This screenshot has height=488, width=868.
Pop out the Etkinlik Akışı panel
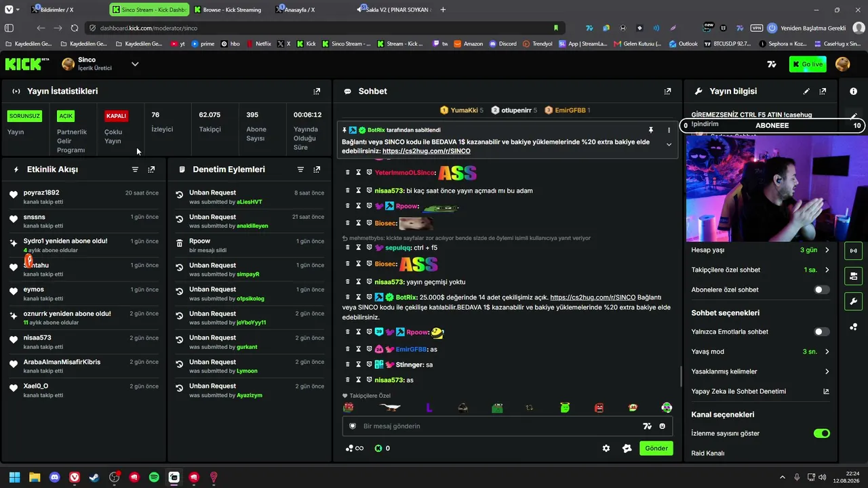pyautogui.click(x=151, y=169)
